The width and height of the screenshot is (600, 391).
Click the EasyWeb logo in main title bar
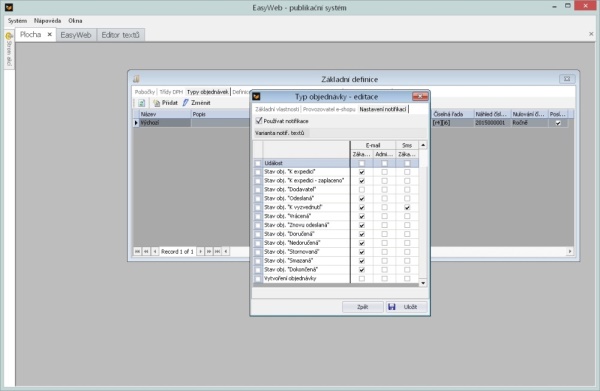click(x=8, y=7)
